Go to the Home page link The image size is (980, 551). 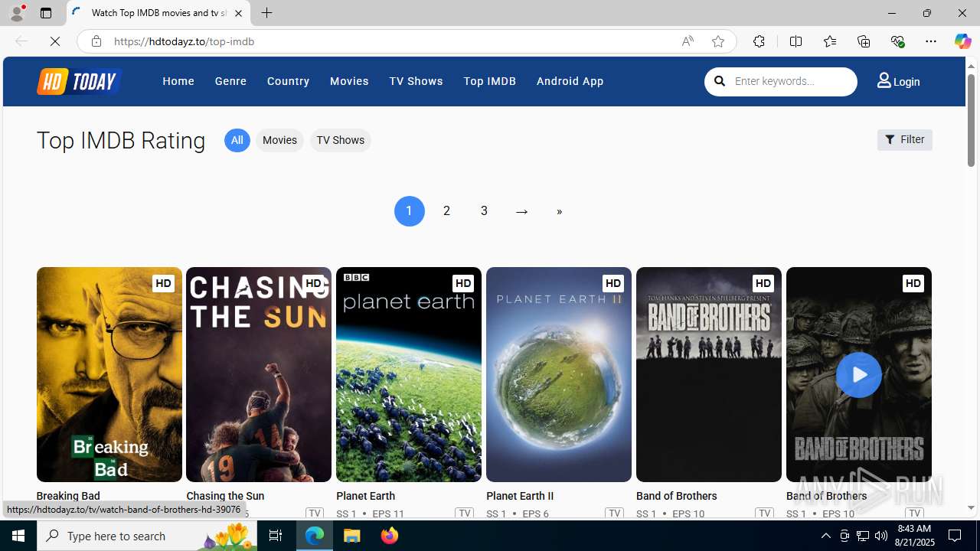click(178, 81)
